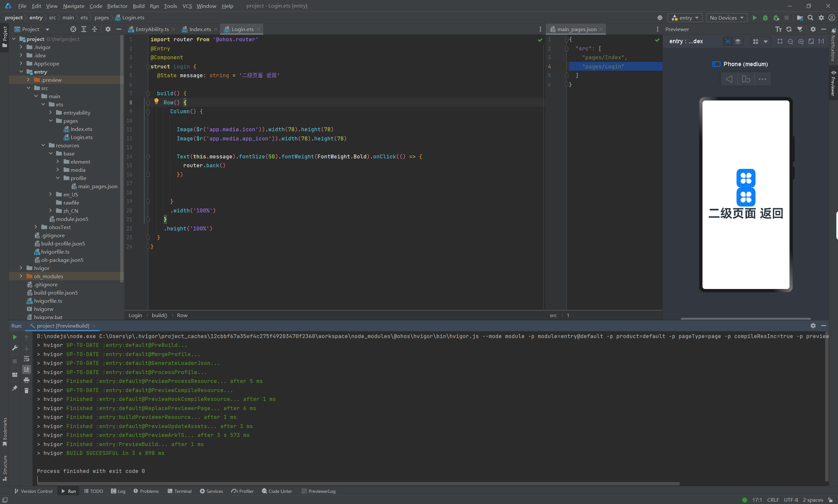Expand the ohosTest folder
The width and height of the screenshot is (838, 504).
pyautogui.click(x=36, y=227)
